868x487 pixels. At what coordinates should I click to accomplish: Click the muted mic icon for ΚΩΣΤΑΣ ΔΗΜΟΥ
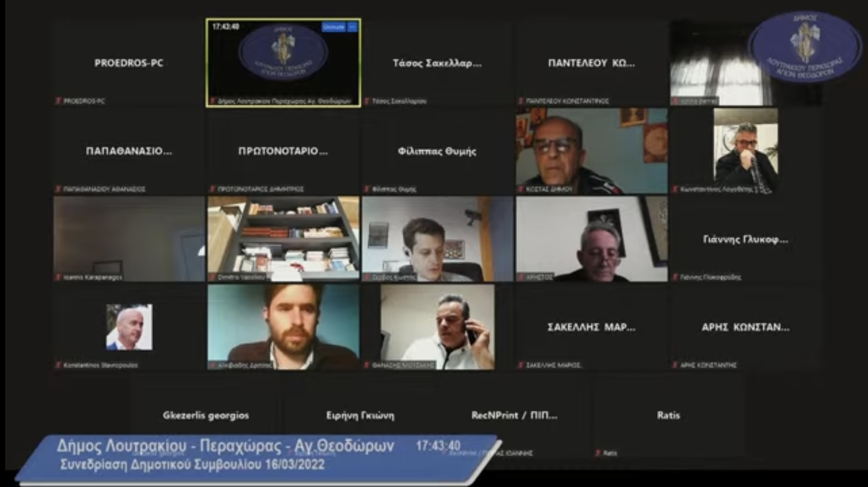521,189
